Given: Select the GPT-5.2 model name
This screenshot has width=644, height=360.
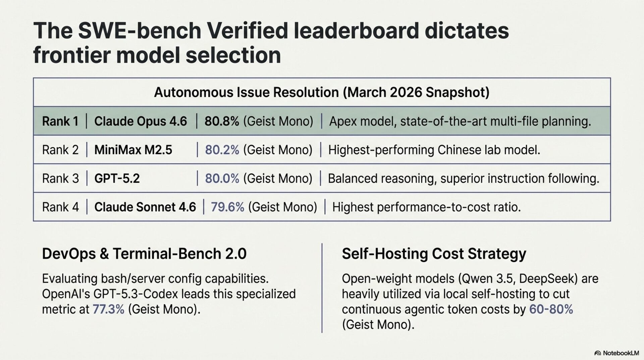Looking at the screenshot, I should (117, 178).
